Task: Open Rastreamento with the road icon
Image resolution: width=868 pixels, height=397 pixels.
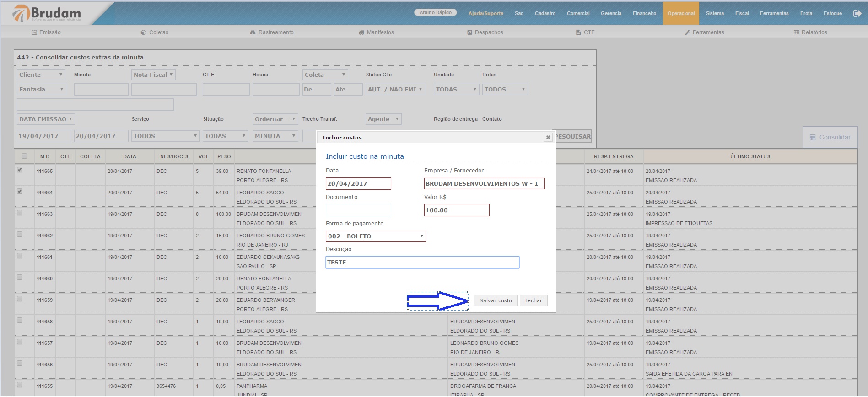Action: pos(253,32)
